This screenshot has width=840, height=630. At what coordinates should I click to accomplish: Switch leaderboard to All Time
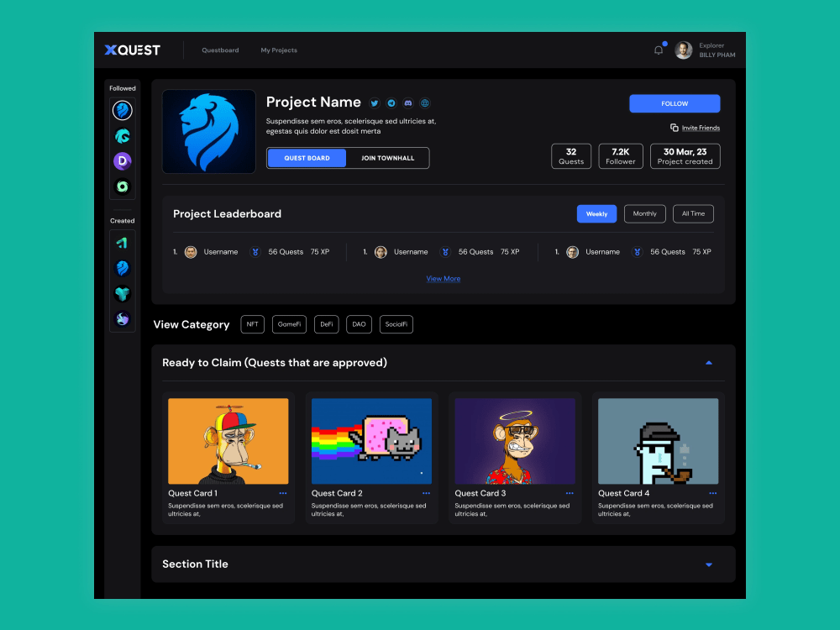pos(692,213)
